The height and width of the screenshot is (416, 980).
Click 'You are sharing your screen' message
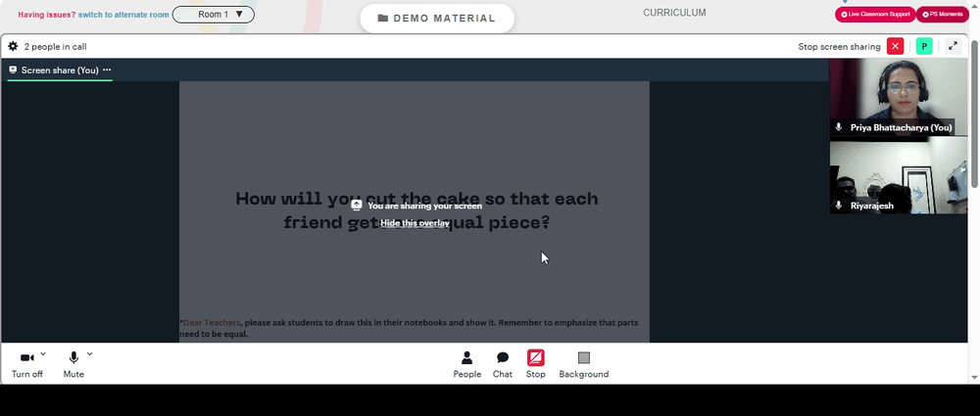pos(425,206)
